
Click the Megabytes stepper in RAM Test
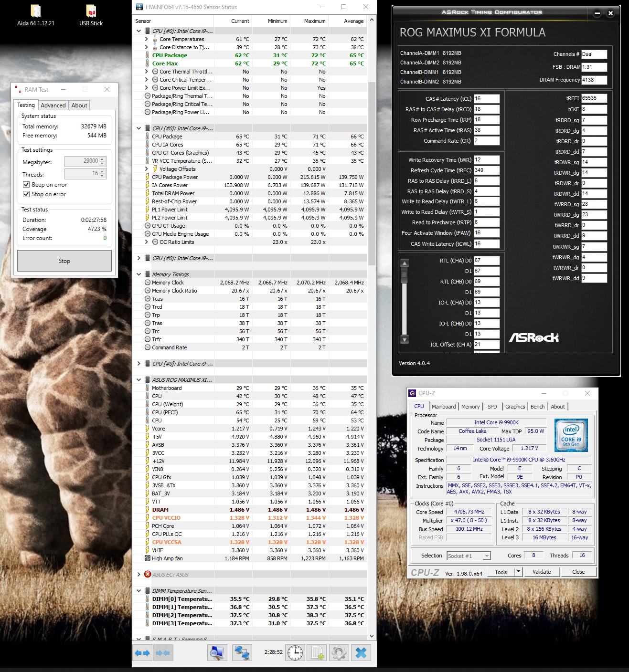pyautogui.click(x=103, y=161)
